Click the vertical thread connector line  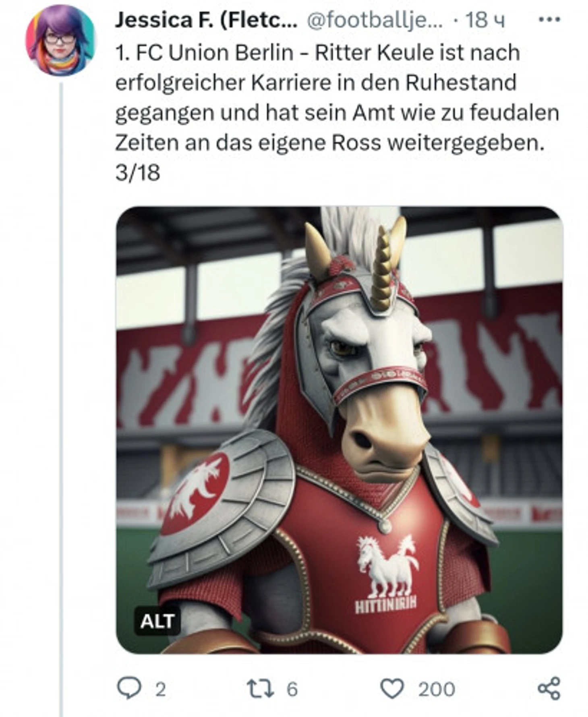[62, 399]
